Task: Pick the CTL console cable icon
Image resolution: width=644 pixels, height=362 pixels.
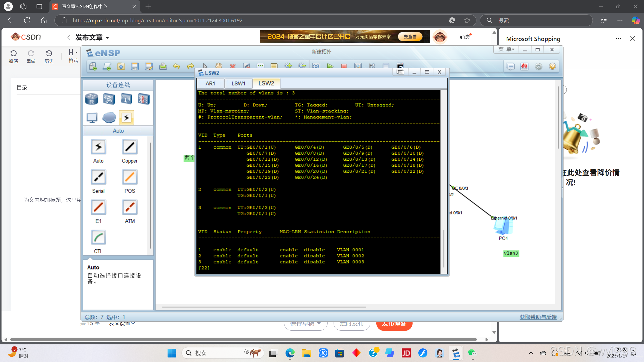Action: [98, 238]
